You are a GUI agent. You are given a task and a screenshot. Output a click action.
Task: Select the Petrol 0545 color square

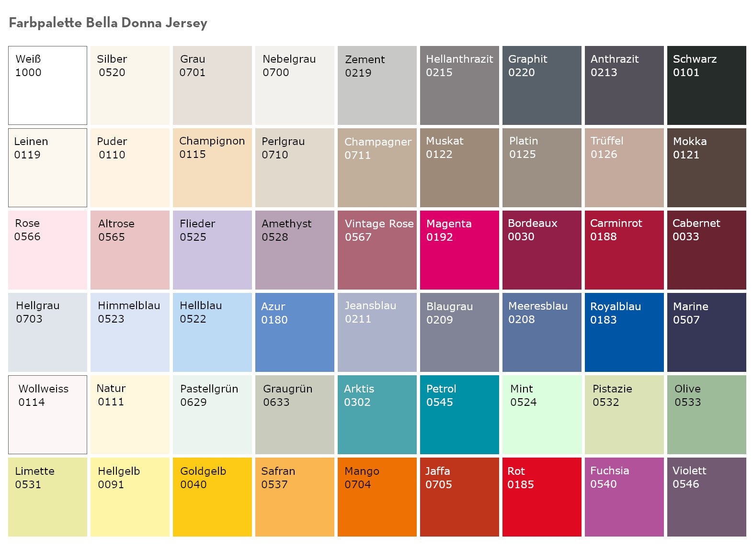pyautogui.click(x=459, y=414)
